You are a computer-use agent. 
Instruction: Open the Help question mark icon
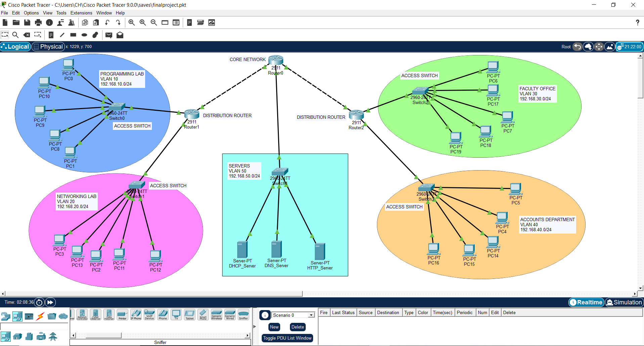pyautogui.click(x=637, y=22)
